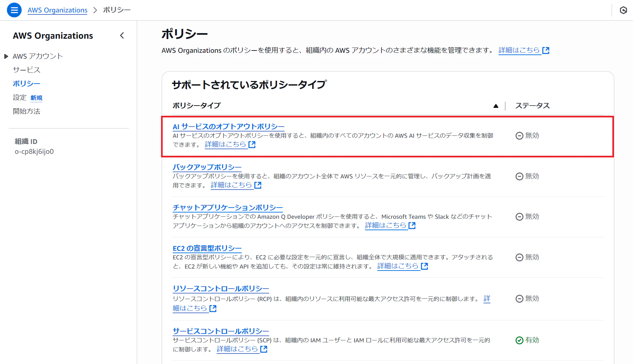Click disabled status icon for チャットアプリケーションポリシー
The height and width of the screenshot is (364, 633).
tap(519, 217)
